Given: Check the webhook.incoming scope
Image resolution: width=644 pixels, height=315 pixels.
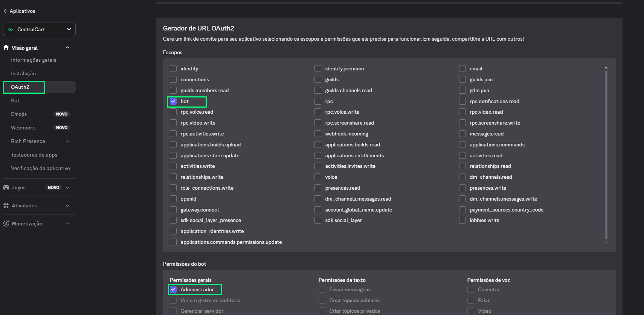Looking at the screenshot, I should coord(318,134).
